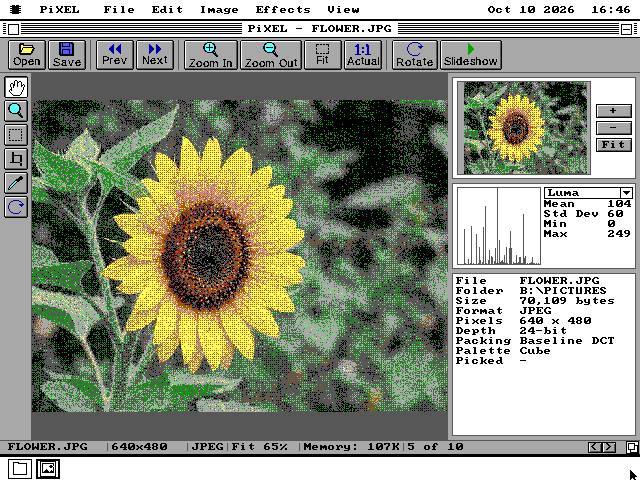Click the '640 x 480' pixels value in info panel

(x=556, y=321)
